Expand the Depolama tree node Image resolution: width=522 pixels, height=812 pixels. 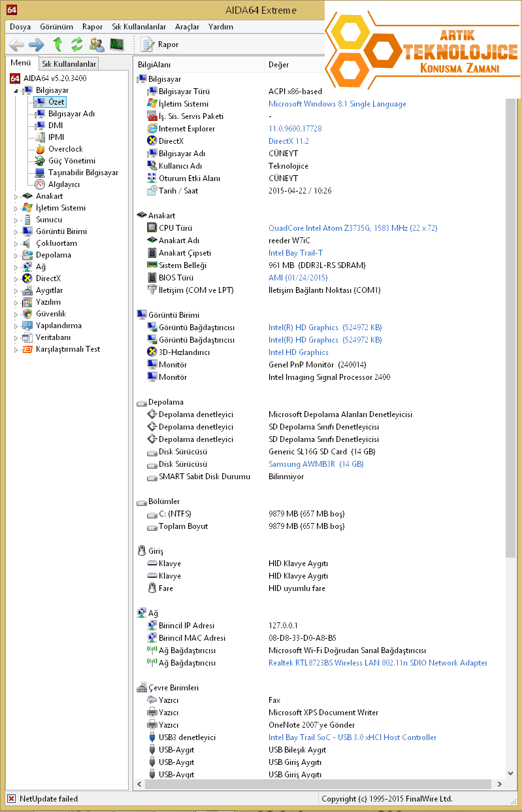(x=16, y=255)
